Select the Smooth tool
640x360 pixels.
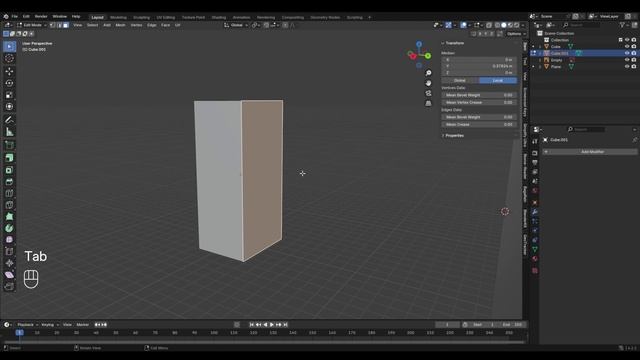[x=9, y=240]
